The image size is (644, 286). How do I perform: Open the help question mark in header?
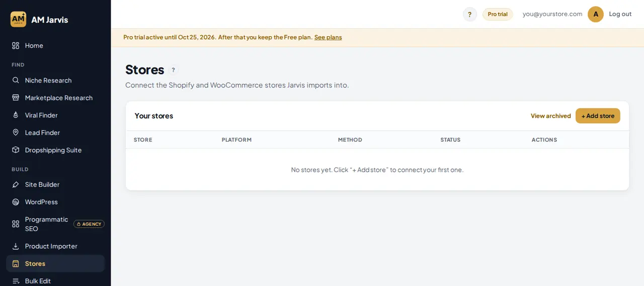pyautogui.click(x=470, y=14)
